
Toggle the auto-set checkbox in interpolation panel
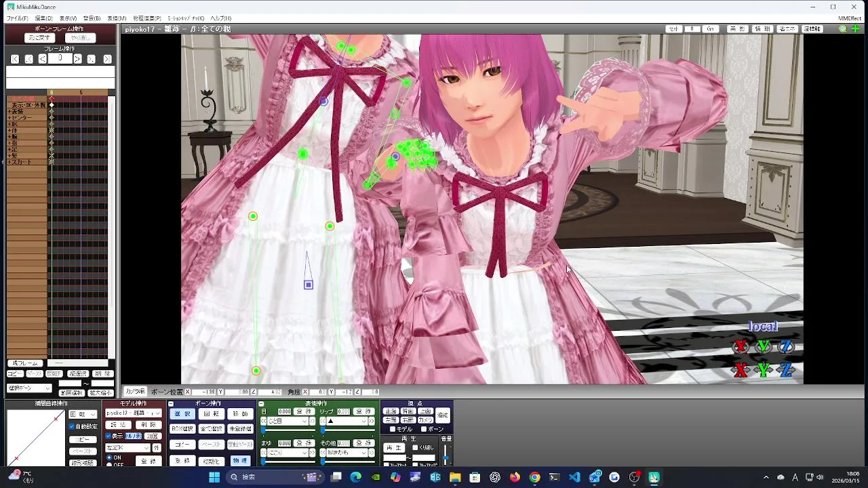click(72, 426)
